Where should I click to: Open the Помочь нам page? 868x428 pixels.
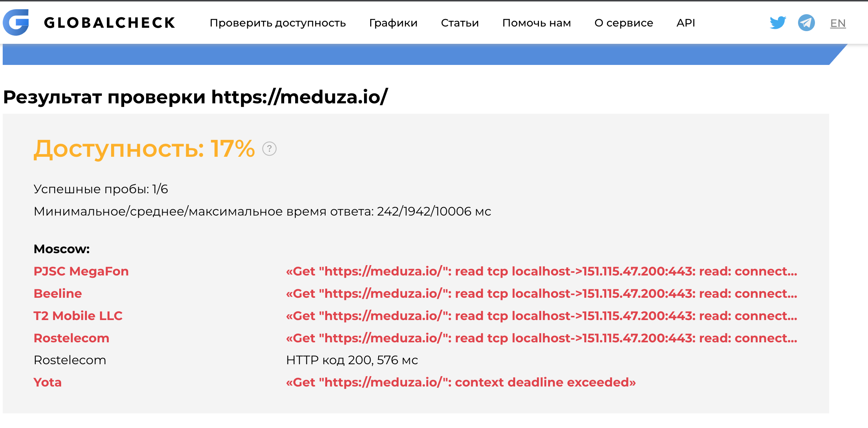[x=537, y=23]
